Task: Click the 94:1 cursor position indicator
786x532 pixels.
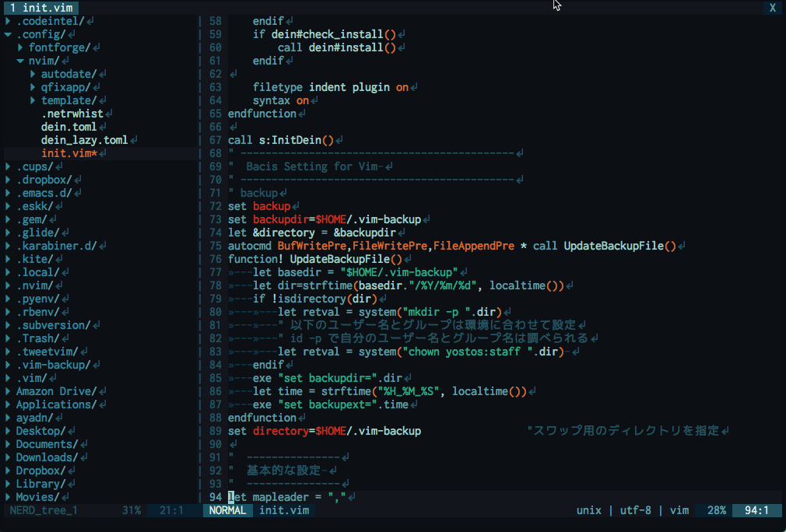Action: coord(756,511)
